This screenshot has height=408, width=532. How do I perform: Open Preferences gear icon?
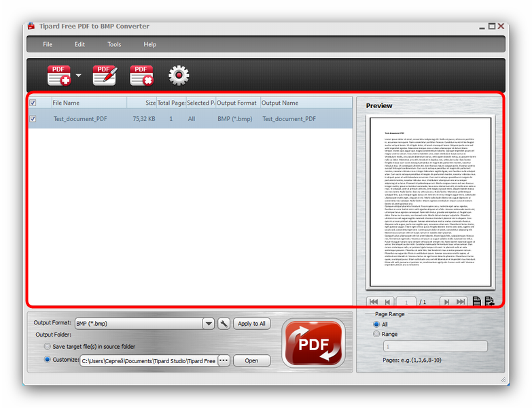point(179,75)
